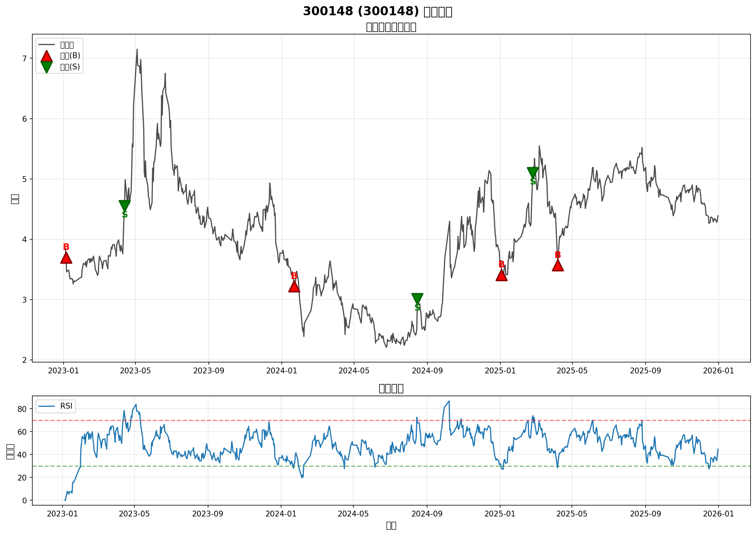
Task: Click the 2024-05 label on price chart axis
Action: 354,370
